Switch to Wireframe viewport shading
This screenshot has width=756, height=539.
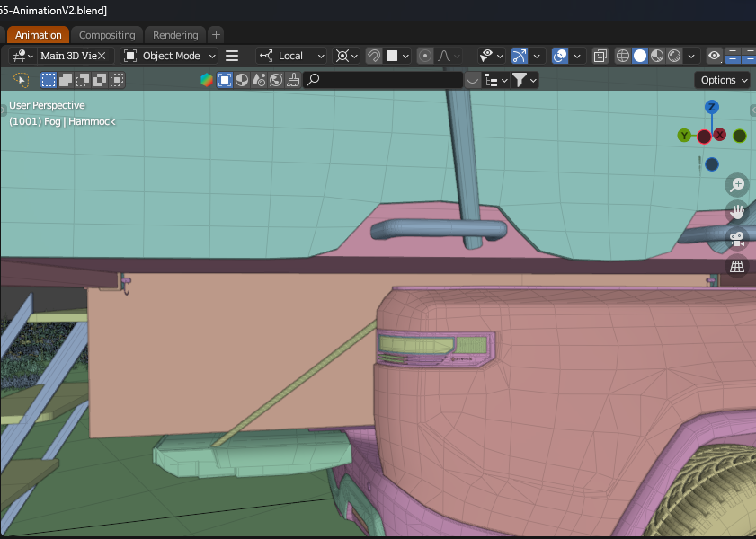(623, 56)
